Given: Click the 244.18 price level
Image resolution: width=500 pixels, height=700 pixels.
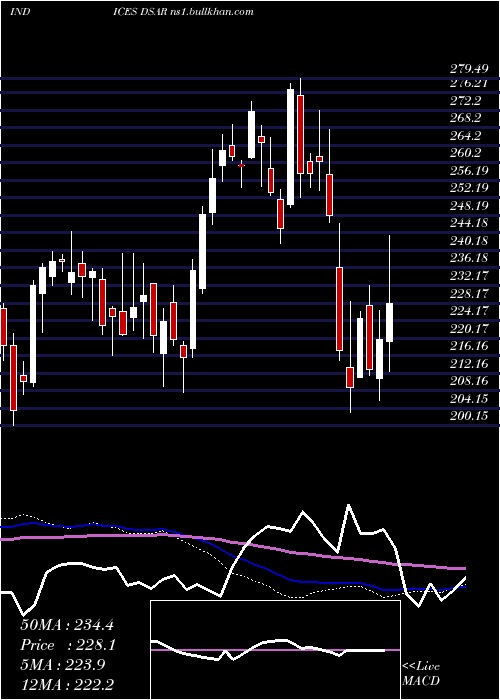Looking at the screenshot, I should [469, 224].
